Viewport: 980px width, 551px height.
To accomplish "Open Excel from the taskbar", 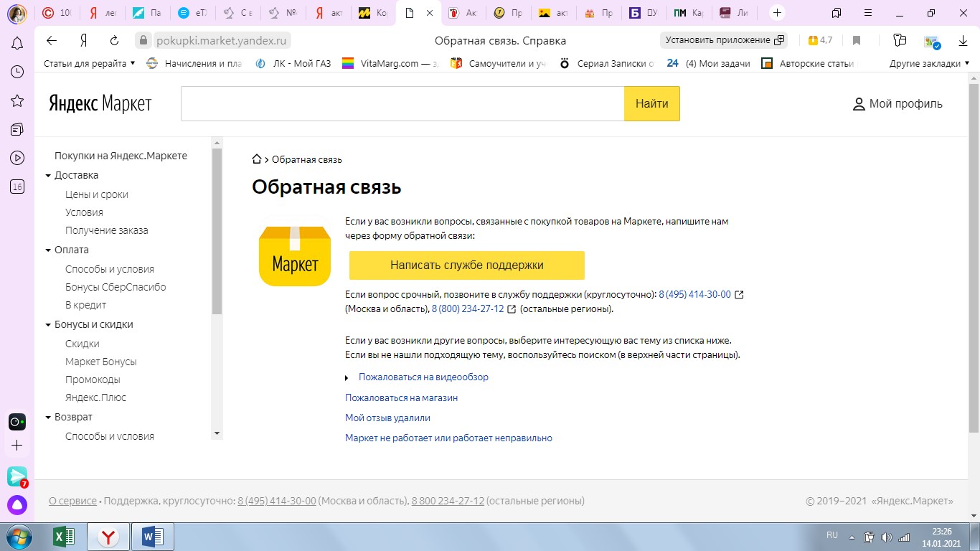I will pos(65,537).
